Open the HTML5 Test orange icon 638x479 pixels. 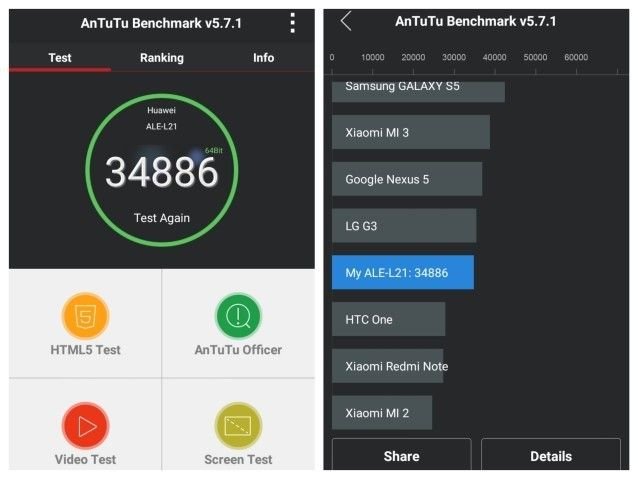click(85, 316)
